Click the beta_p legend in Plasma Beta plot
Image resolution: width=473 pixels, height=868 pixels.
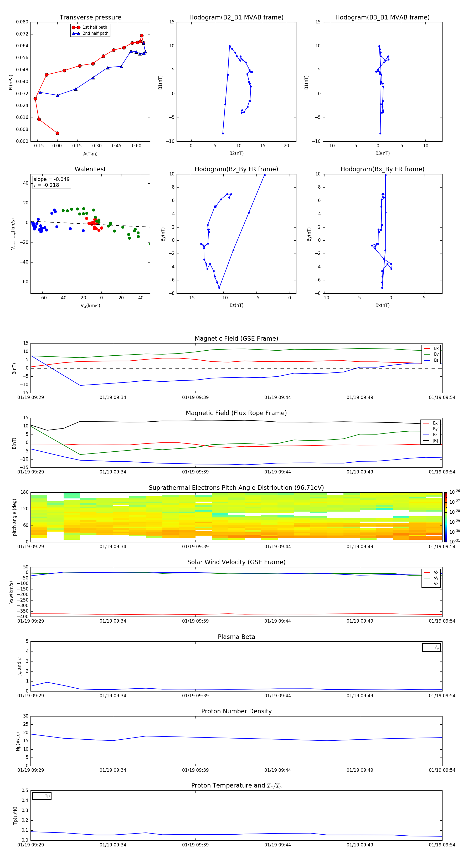(431, 647)
